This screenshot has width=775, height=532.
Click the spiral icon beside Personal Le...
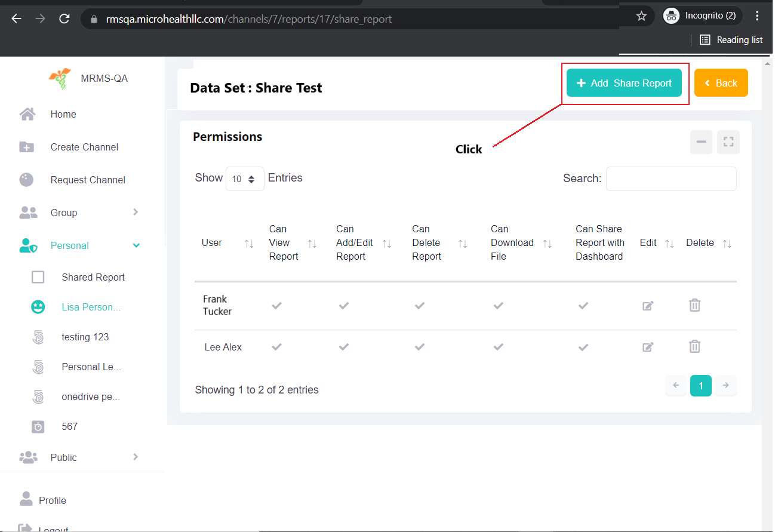pos(38,367)
